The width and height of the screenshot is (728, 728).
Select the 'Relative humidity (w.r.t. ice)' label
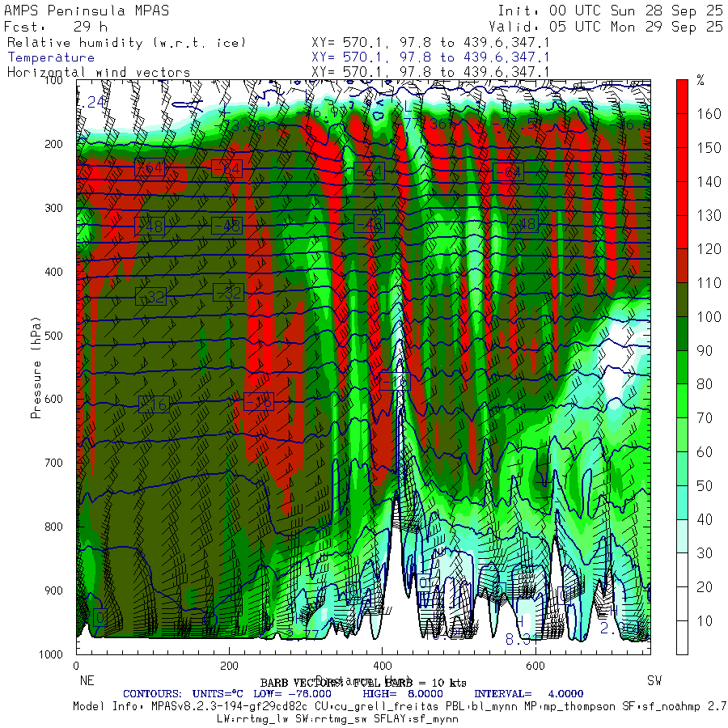tap(126, 43)
